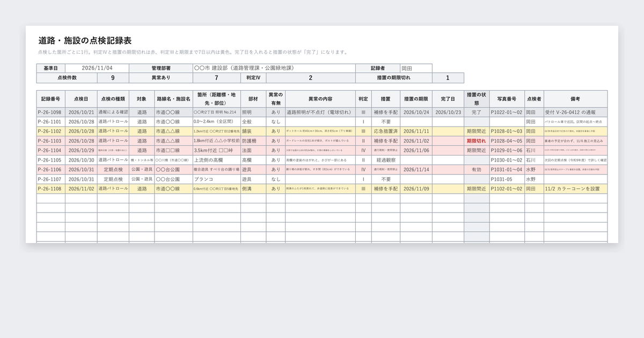Click photo number P1031-05

507,179
